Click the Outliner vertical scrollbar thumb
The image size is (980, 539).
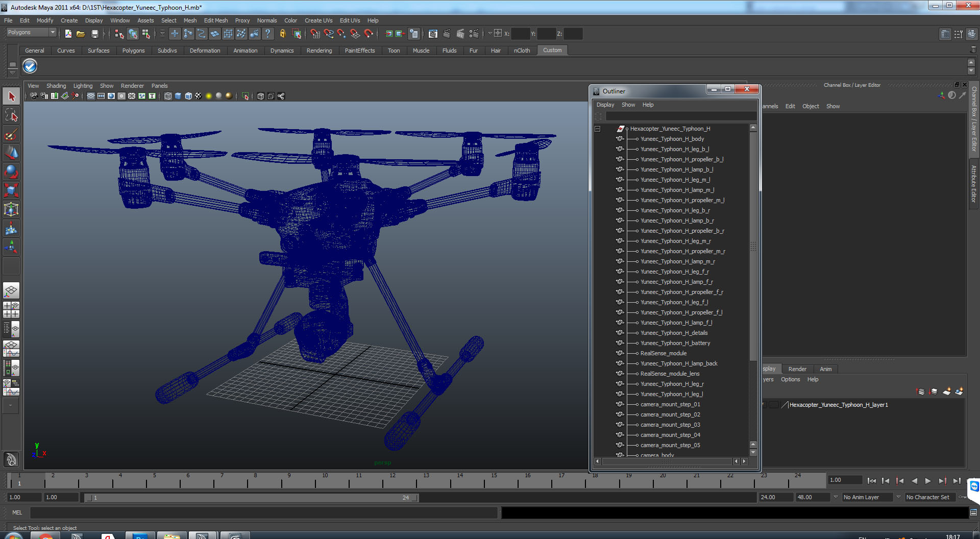click(753, 245)
